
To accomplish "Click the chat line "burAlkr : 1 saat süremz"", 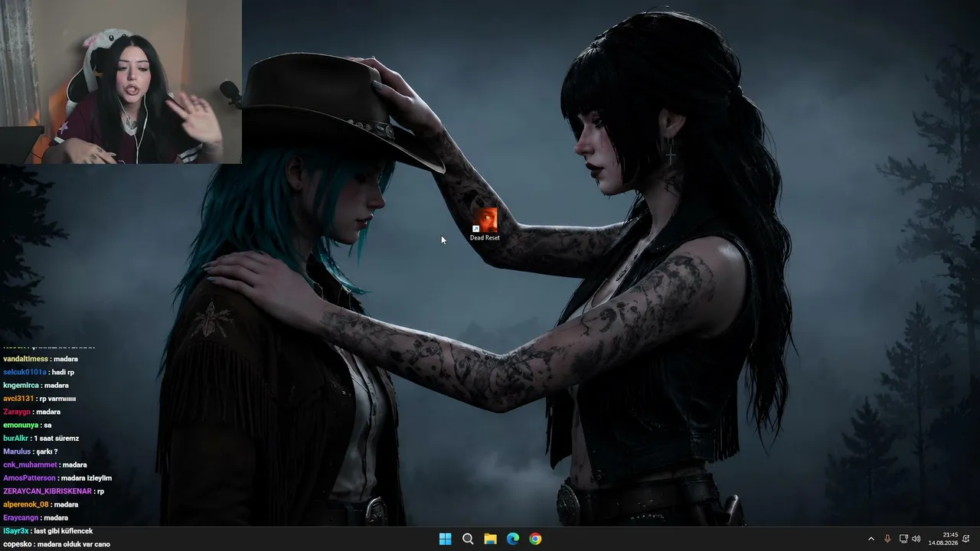I will [41, 439].
